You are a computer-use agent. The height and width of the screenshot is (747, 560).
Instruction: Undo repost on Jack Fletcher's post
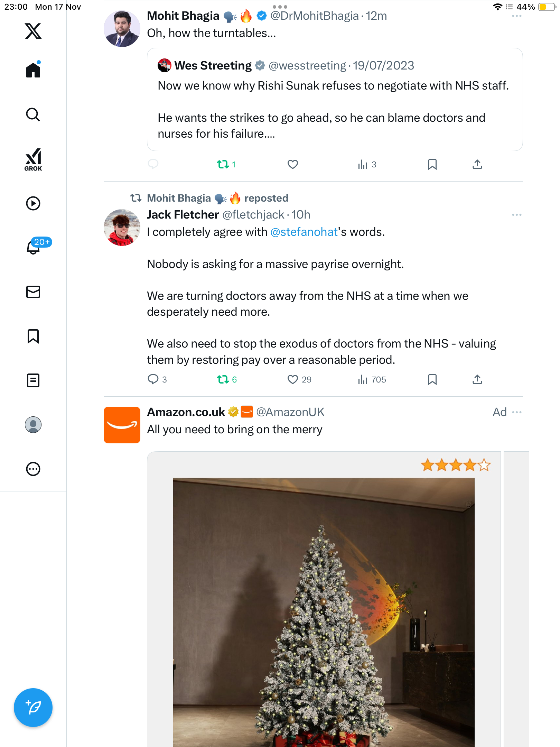pos(223,380)
